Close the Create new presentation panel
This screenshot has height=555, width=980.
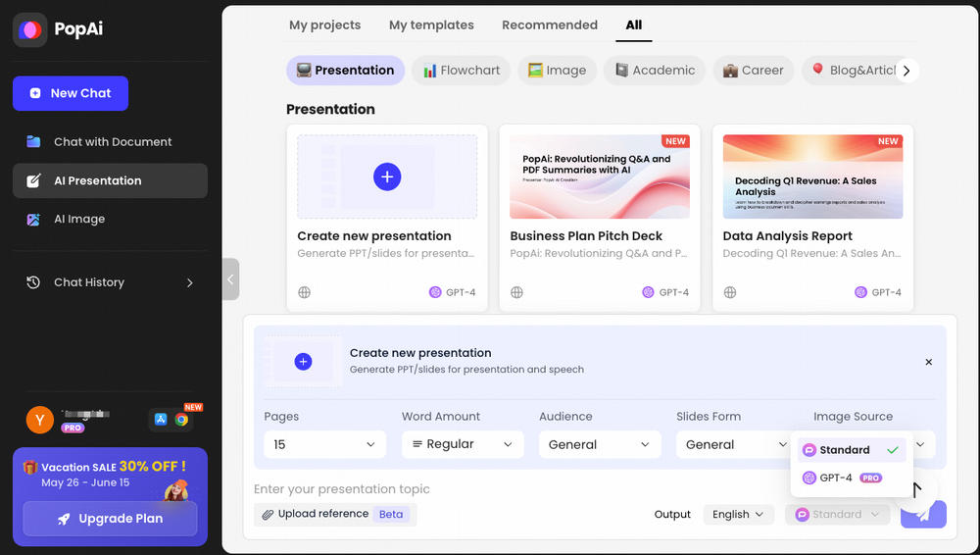pos(929,362)
